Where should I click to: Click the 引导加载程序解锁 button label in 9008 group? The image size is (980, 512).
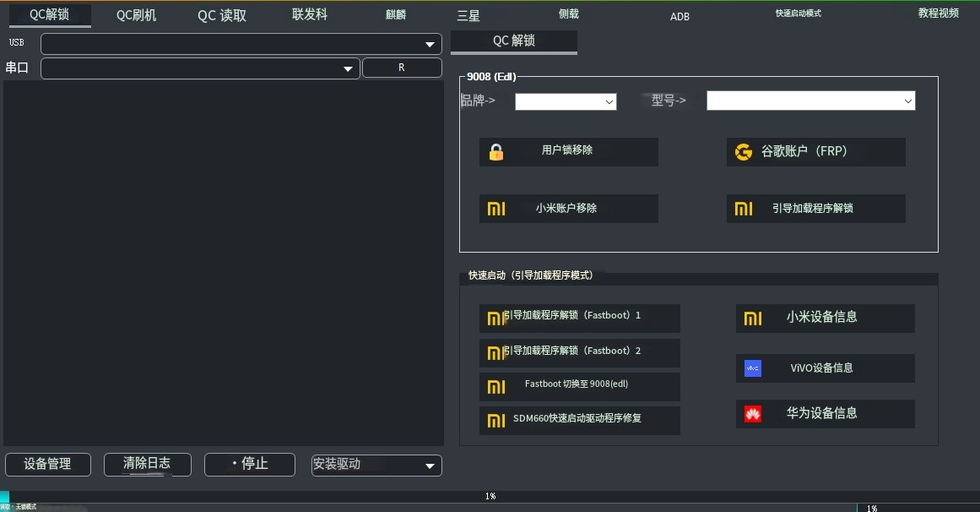pyautogui.click(x=813, y=208)
